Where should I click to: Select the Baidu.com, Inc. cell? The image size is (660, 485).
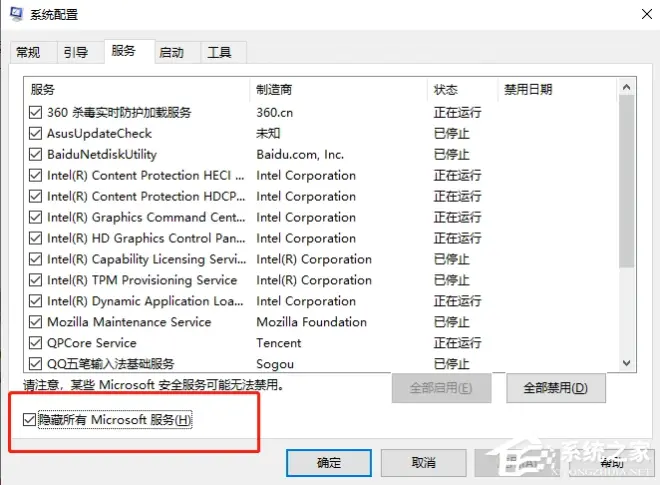pos(300,155)
